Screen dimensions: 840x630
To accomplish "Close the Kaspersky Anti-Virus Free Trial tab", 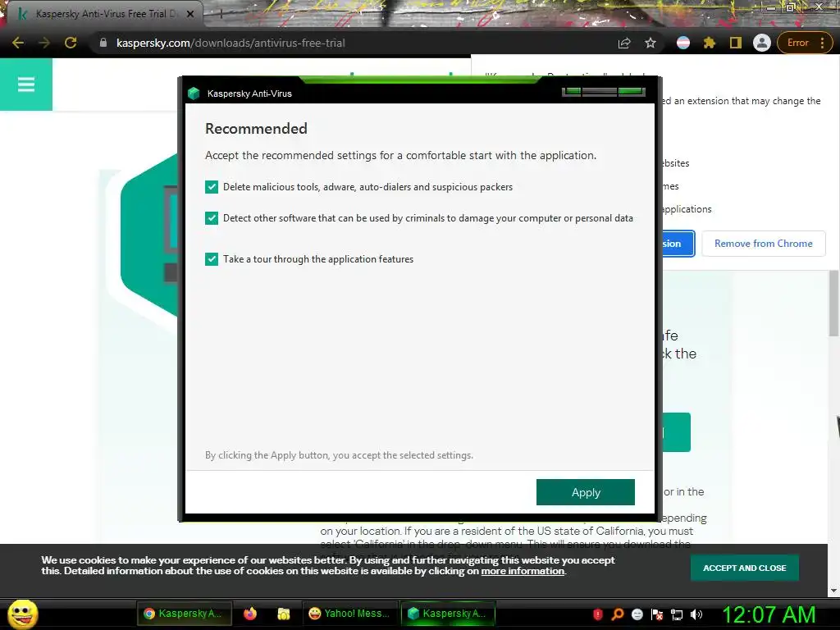I will (190, 14).
